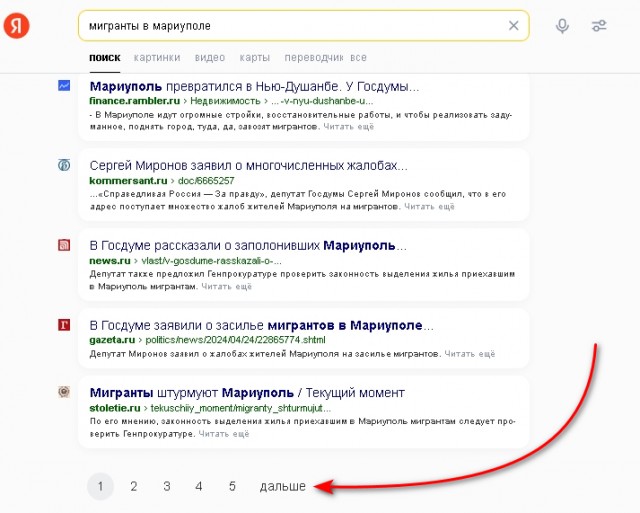Image resolution: width=640 pixels, height=513 pixels.
Task: Go to results page 3
Action: point(167,486)
